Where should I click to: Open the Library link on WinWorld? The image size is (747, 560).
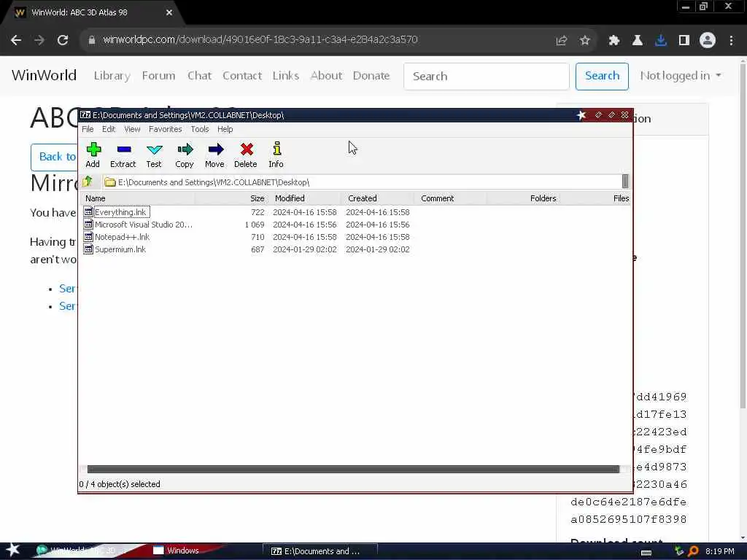(112, 76)
